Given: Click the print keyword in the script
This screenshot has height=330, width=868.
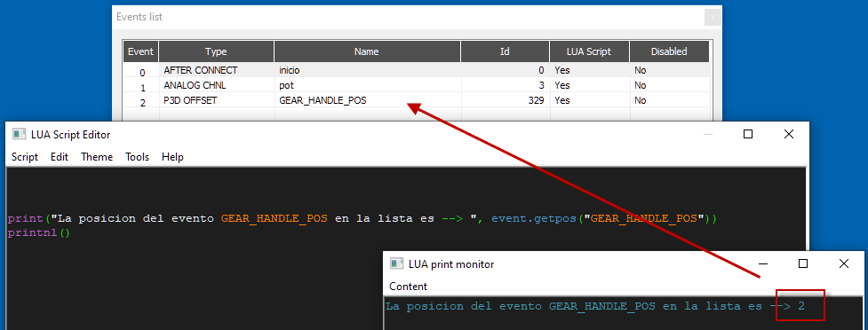Looking at the screenshot, I should click(x=26, y=218).
